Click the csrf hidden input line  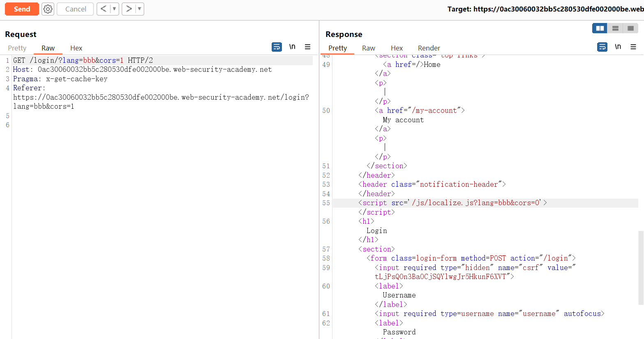[x=475, y=268]
